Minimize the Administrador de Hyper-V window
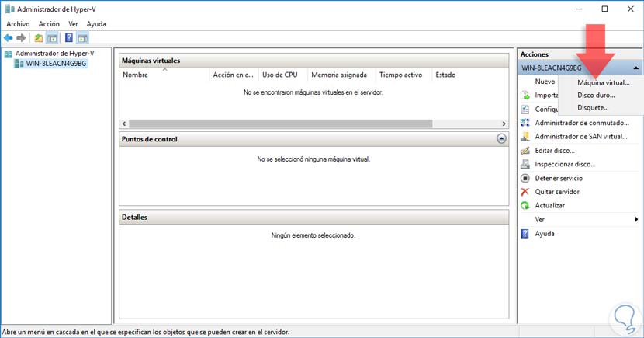 click(579, 9)
